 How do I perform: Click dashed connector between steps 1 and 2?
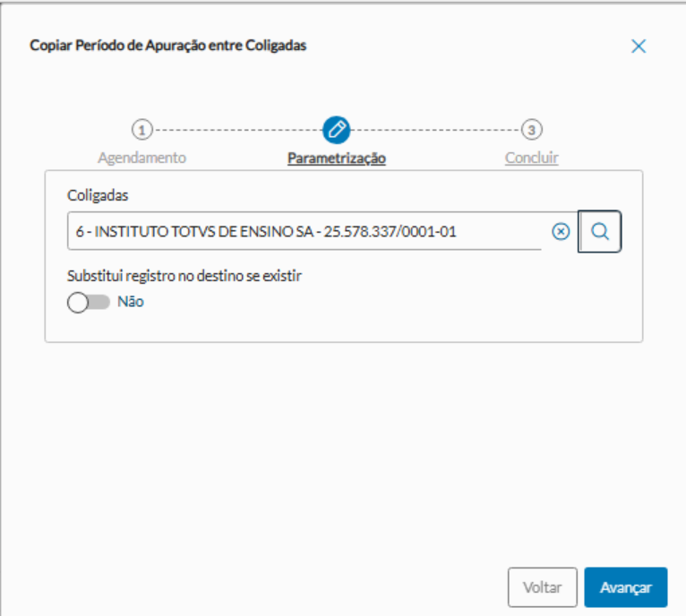[237, 130]
